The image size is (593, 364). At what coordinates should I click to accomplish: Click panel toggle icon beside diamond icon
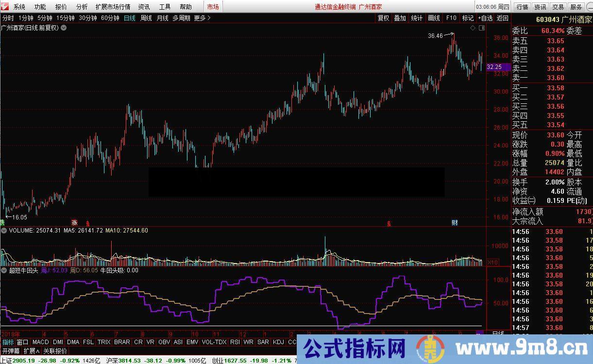point(482,28)
